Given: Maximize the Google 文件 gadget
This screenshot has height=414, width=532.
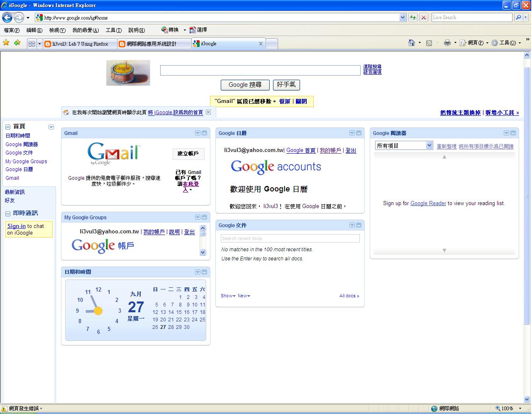Looking at the screenshot, I should (359, 225).
